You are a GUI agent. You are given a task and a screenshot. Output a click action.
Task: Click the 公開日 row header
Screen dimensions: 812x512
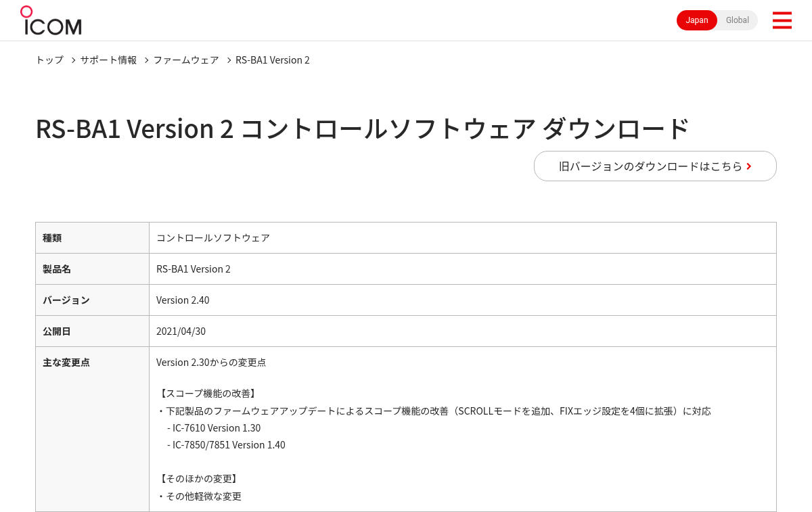coord(92,331)
